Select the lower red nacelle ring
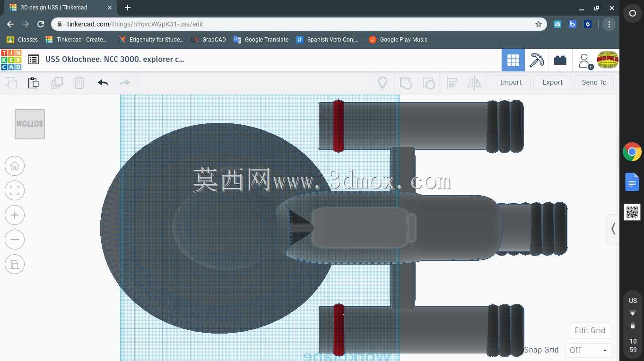The image size is (644, 361). 338,330
